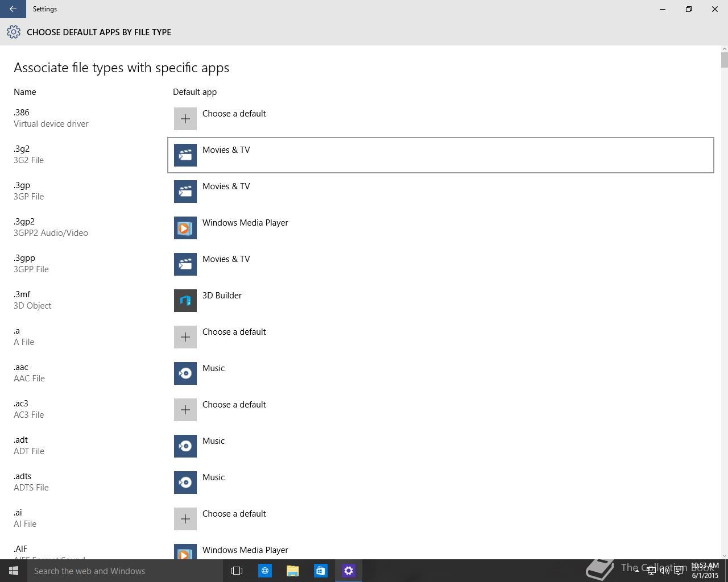Go back using the arrow in the title bar
728x582 pixels.
tap(13, 9)
